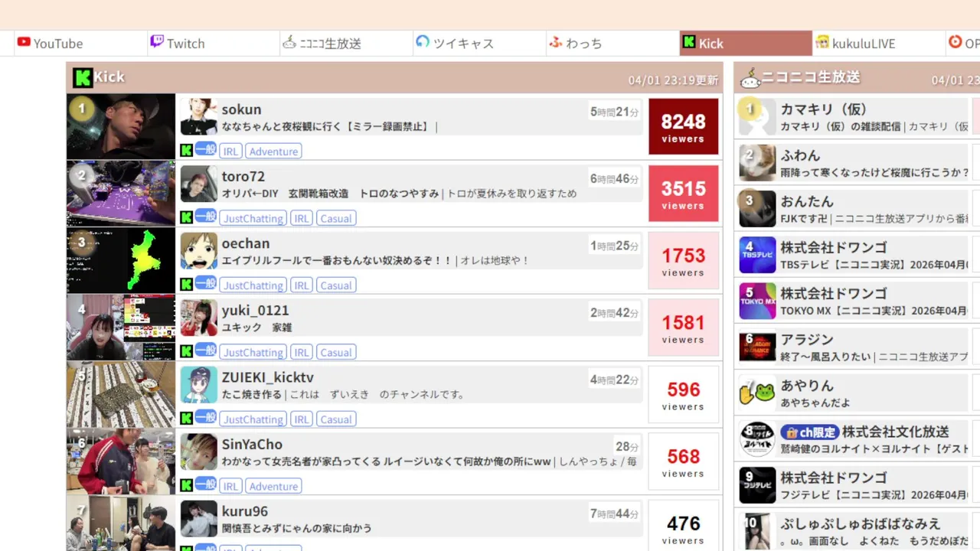Click the Kick badge icon under sokun

186,151
